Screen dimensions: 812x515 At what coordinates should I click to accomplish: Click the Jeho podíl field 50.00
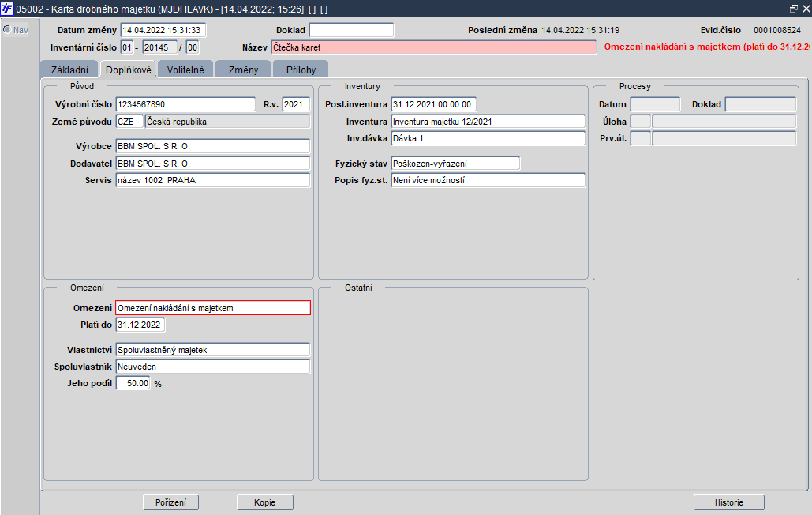(133, 383)
